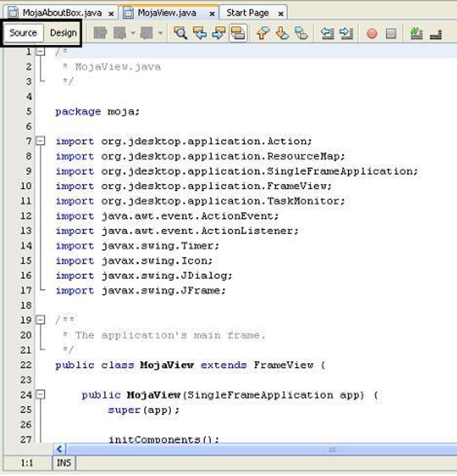Click the MojaView.java tab file icon
Image resolution: width=457 pixels, height=476 pixels.
click(128, 13)
